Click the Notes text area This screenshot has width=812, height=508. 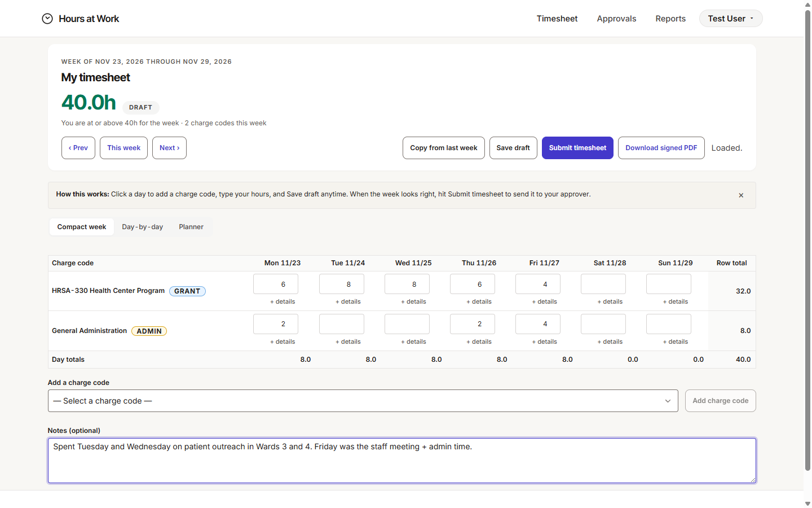pos(402,461)
